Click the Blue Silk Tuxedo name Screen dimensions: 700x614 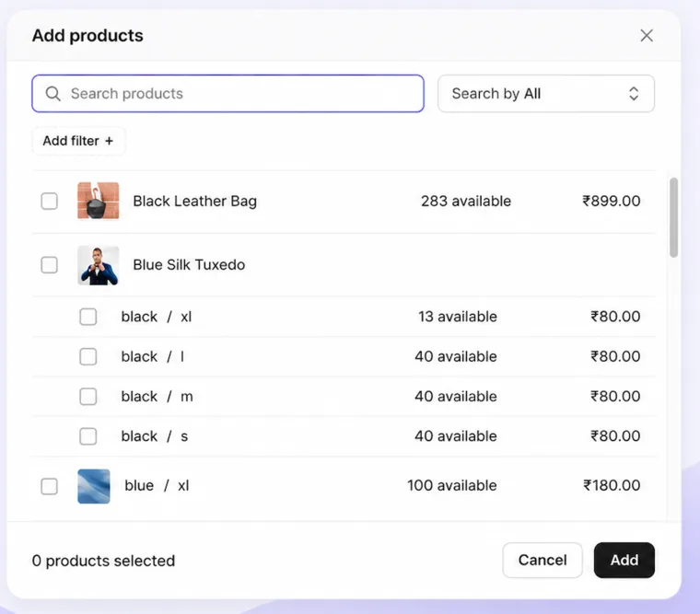click(189, 264)
